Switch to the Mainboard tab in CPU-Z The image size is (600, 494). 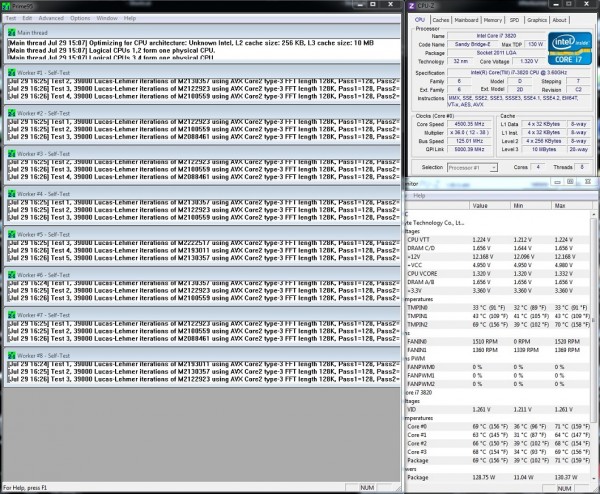point(466,20)
